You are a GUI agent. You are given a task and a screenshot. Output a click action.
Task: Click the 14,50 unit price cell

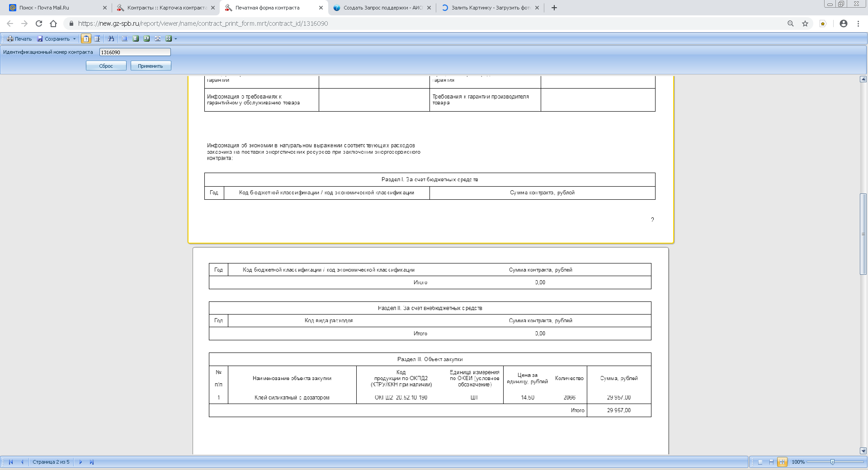coord(528,398)
